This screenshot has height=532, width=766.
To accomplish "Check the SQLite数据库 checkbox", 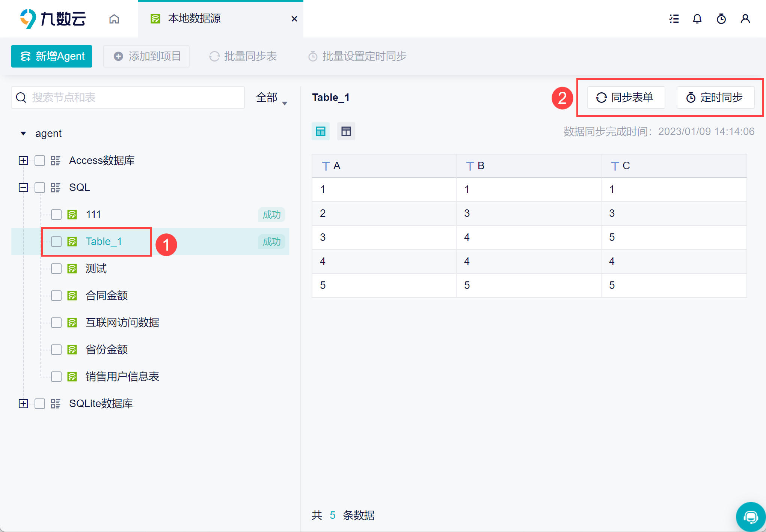I will coord(40,404).
